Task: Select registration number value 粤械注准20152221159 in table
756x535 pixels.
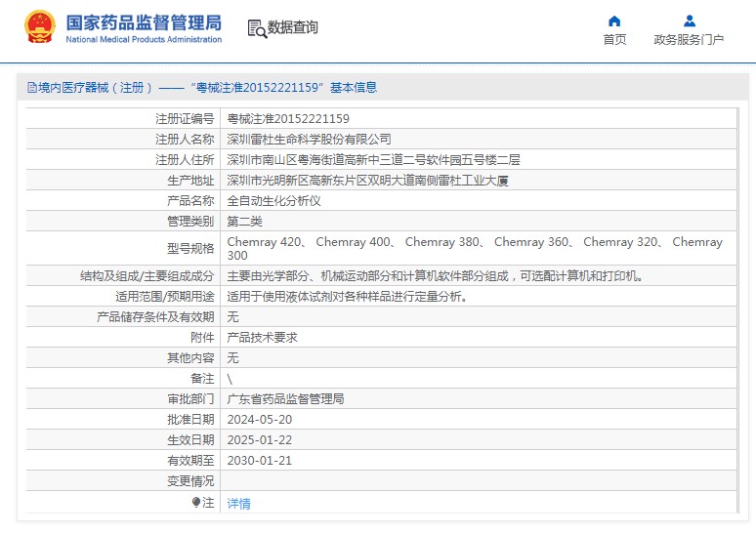Action: (x=288, y=119)
